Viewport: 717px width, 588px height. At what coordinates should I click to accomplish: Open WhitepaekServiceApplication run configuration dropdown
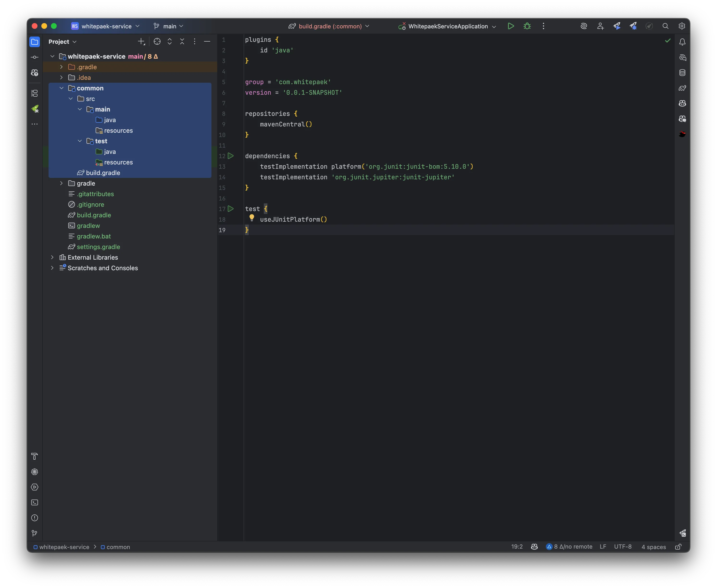pos(447,26)
